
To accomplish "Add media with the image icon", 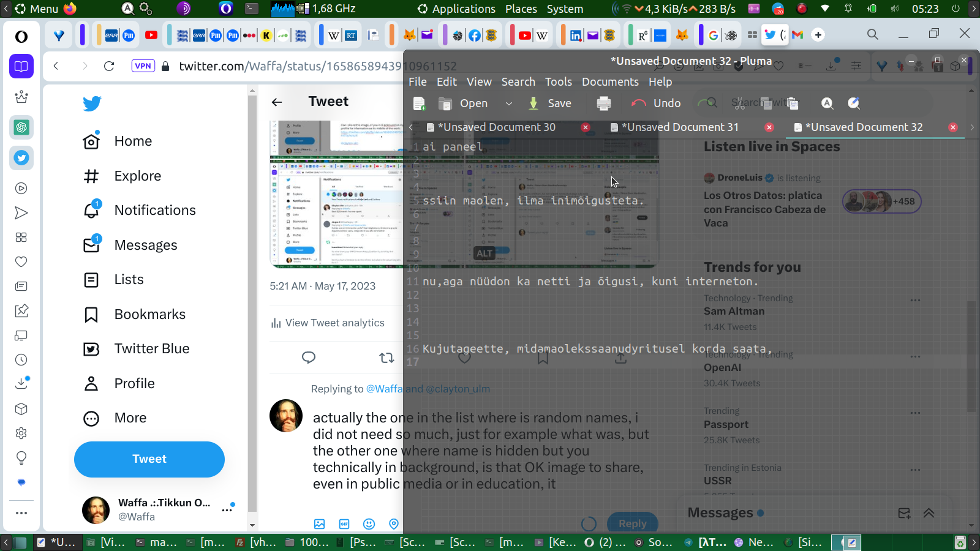I will tap(320, 524).
